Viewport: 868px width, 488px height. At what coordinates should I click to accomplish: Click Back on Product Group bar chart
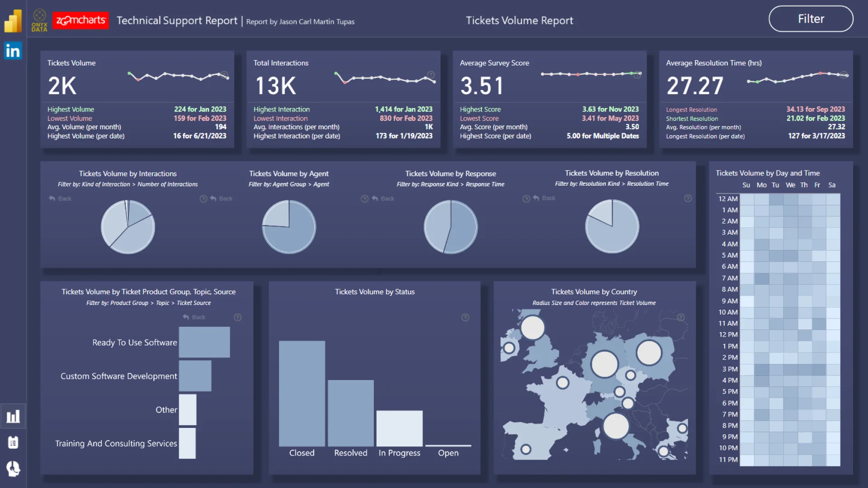point(194,317)
